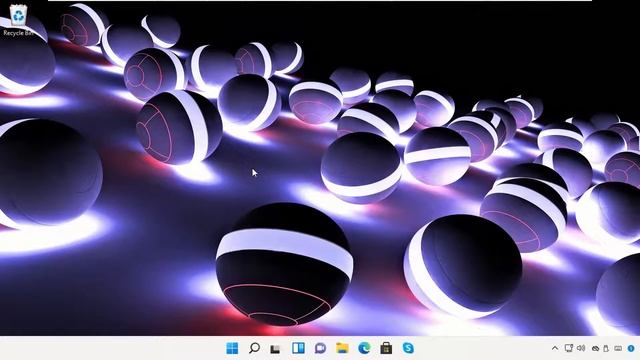Image resolution: width=640 pixels, height=360 pixels.
Task: Open File Explorer from taskbar
Action: click(342, 348)
